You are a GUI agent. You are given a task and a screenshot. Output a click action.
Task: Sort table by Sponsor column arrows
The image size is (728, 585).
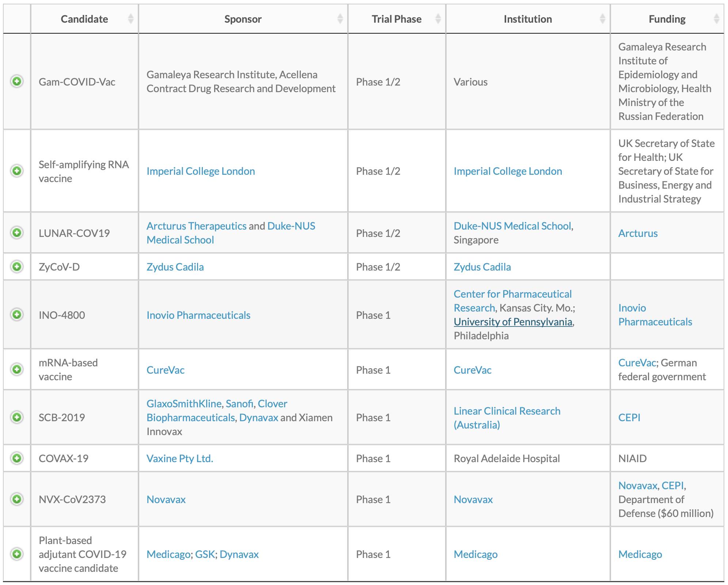coord(340,19)
